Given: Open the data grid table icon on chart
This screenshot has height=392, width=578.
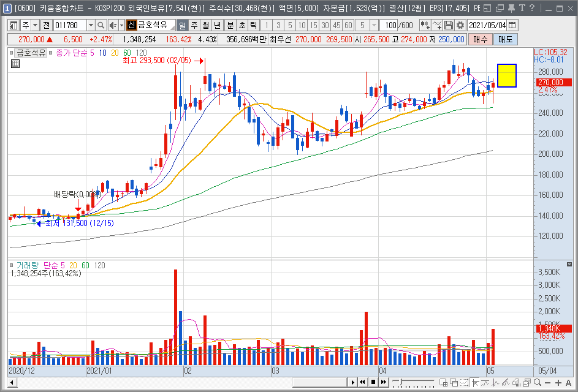Looking at the screenshot, I should click(x=15, y=64).
